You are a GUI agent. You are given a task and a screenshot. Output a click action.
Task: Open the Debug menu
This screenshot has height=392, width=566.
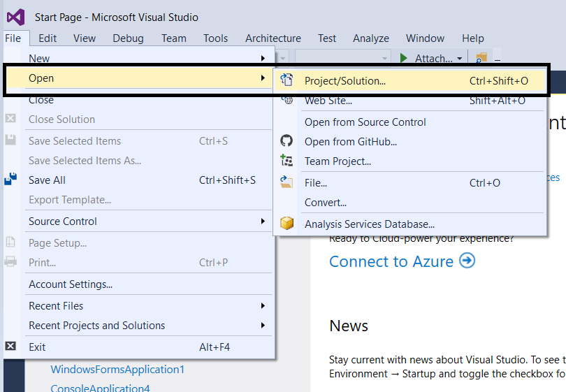(128, 38)
